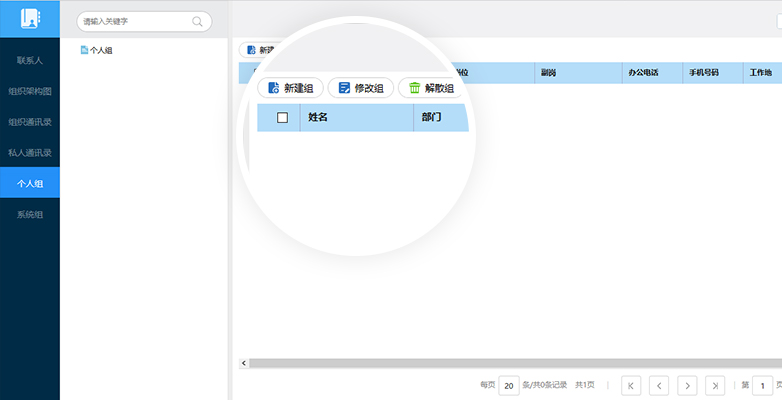Click the 新建组 (new group) button
The height and width of the screenshot is (400, 782).
(291, 88)
